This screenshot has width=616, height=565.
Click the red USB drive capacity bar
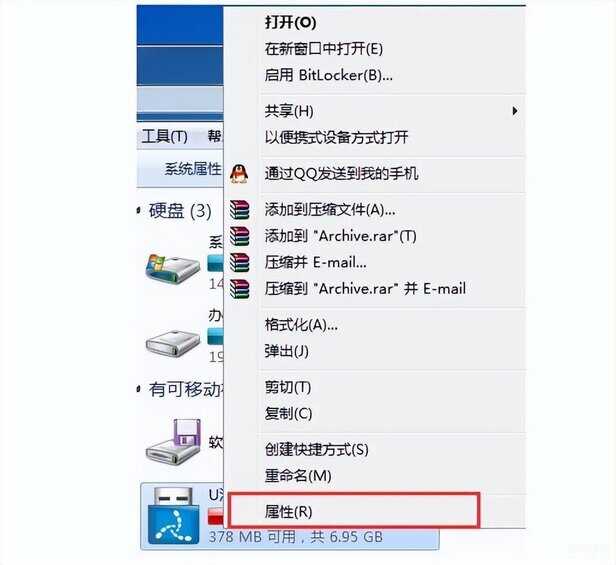215,516
